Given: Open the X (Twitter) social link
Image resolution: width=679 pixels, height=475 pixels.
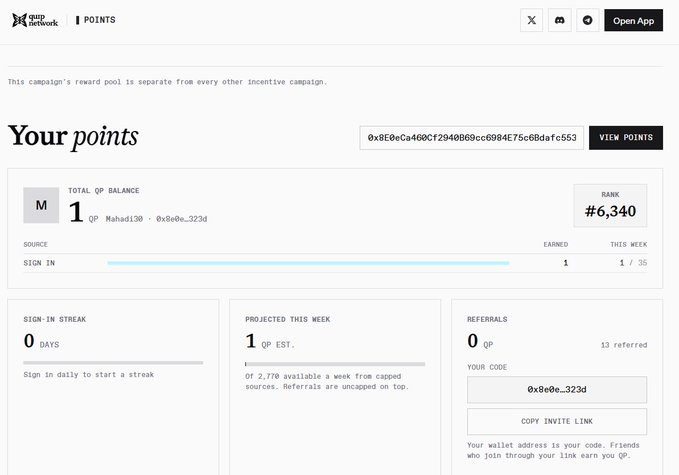Looking at the screenshot, I should (x=531, y=20).
